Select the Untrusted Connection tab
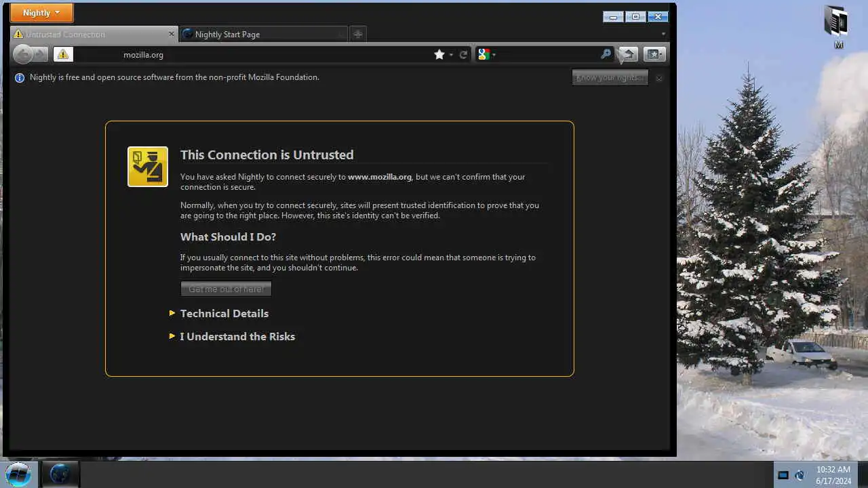 point(95,34)
